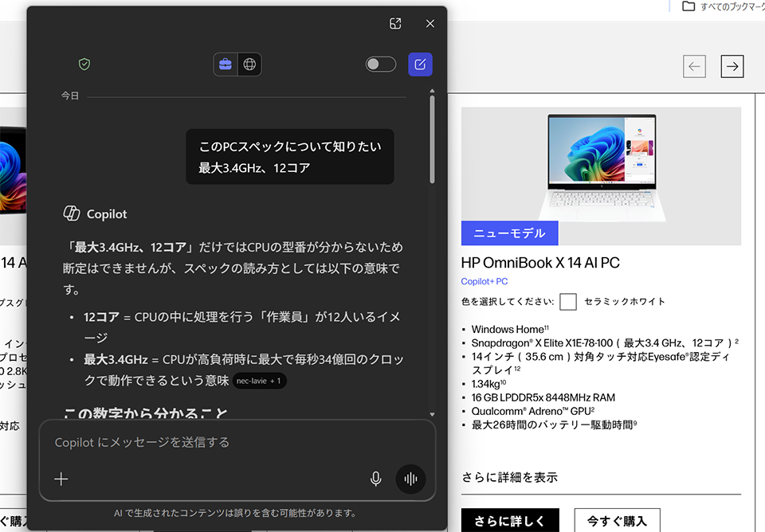Click scroll down arrow in chat
Viewport: 765px width, 532px height.
click(432, 414)
